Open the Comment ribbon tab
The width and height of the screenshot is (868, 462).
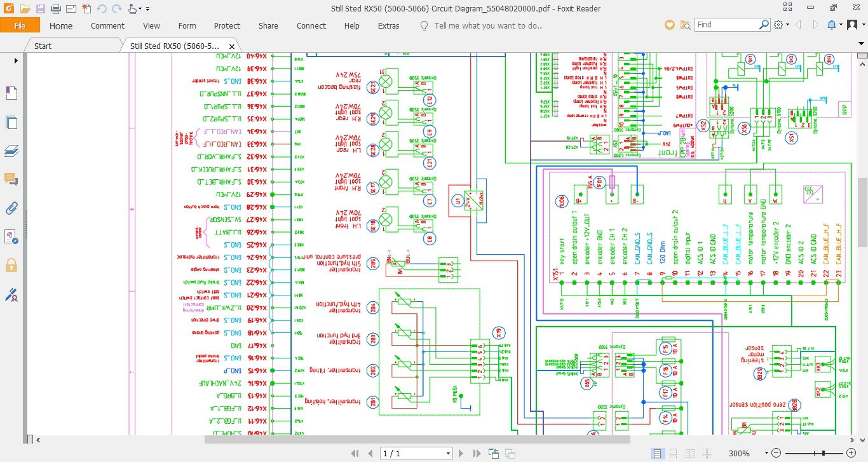coord(107,26)
